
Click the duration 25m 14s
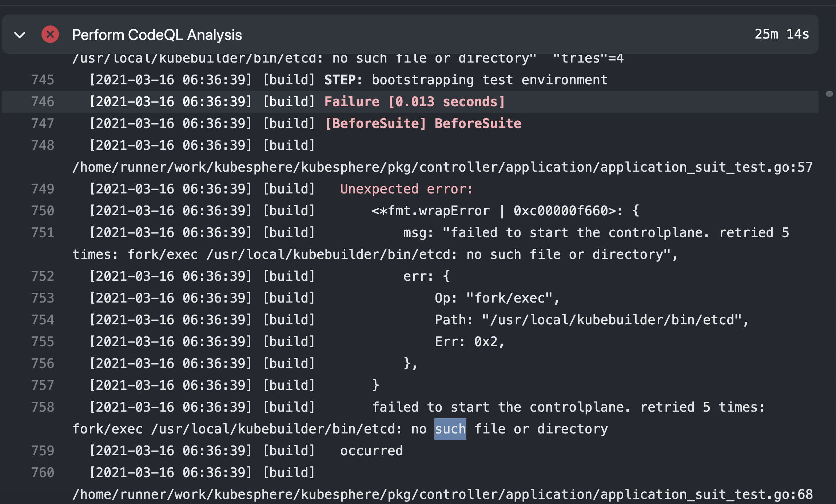pyautogui.click(x=781, y=35)
